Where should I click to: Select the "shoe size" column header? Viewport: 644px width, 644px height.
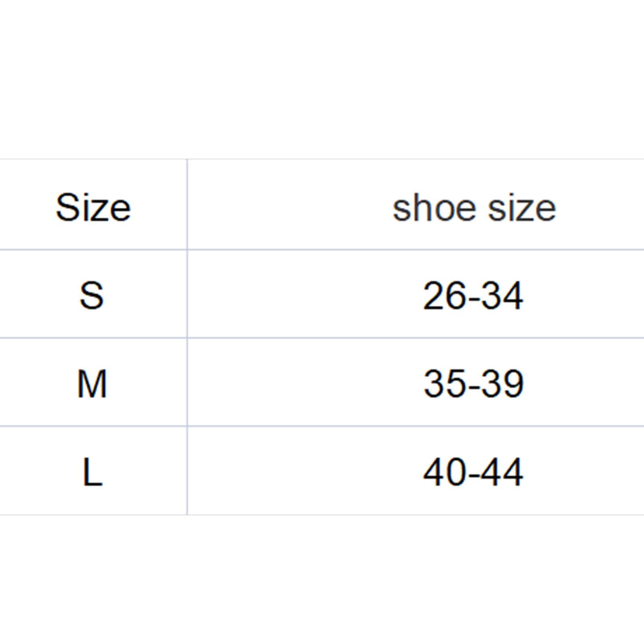(474, 208)
